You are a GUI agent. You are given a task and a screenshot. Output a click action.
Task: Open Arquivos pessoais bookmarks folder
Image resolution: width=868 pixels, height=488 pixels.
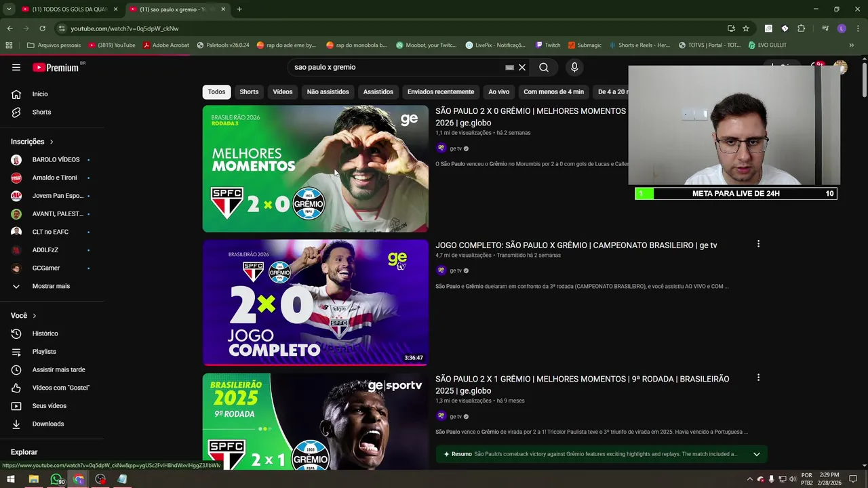pyautogui.click(x=54, y=45)
